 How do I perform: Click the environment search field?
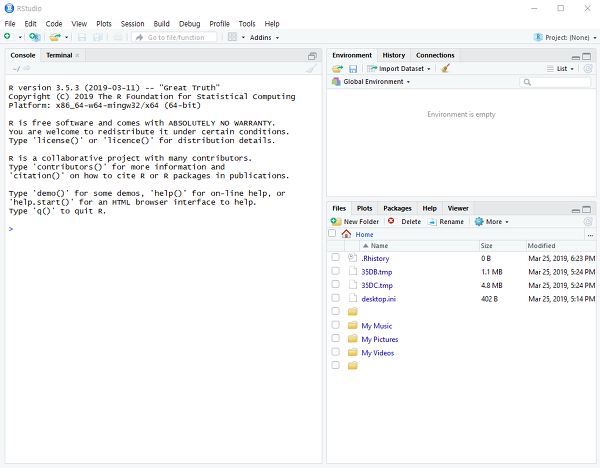(x=555, y=82)
